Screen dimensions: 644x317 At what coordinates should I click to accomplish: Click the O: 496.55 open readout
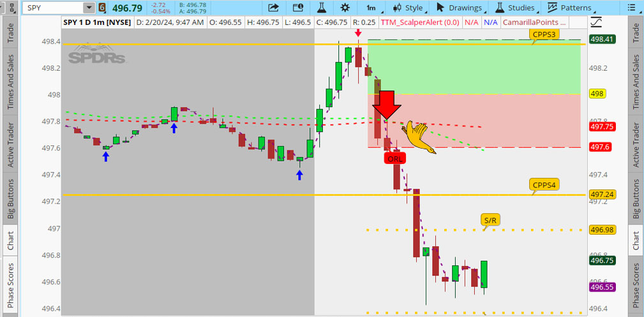pyautogui.click(x=225, y=22)
